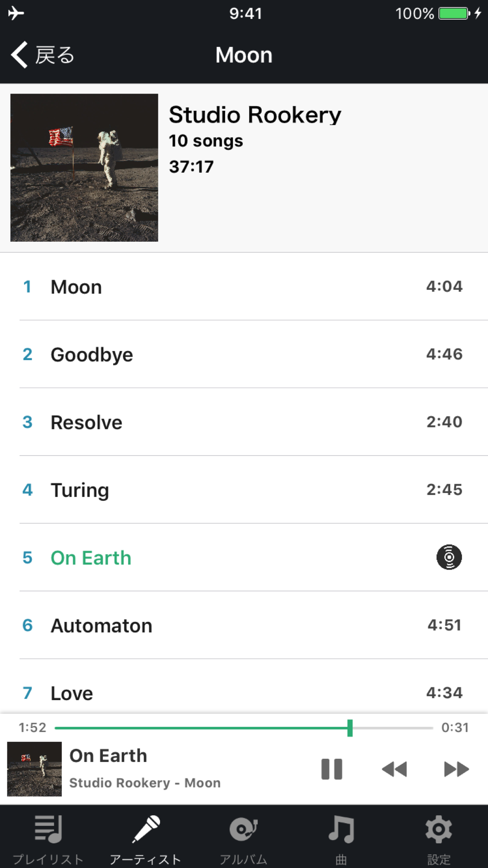
Task: Click the playback progress slider handle
Action: 350,728
